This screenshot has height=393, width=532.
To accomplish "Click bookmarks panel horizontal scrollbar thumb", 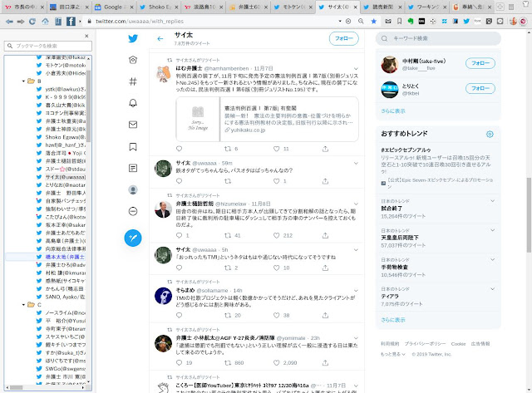I will coord(15,387).
